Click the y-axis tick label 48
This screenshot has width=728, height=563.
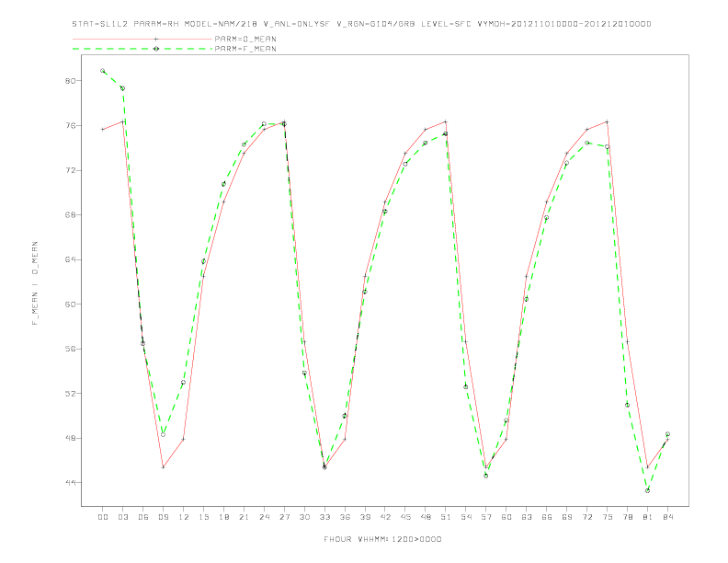pyautogui.click(x=70, y=438)
